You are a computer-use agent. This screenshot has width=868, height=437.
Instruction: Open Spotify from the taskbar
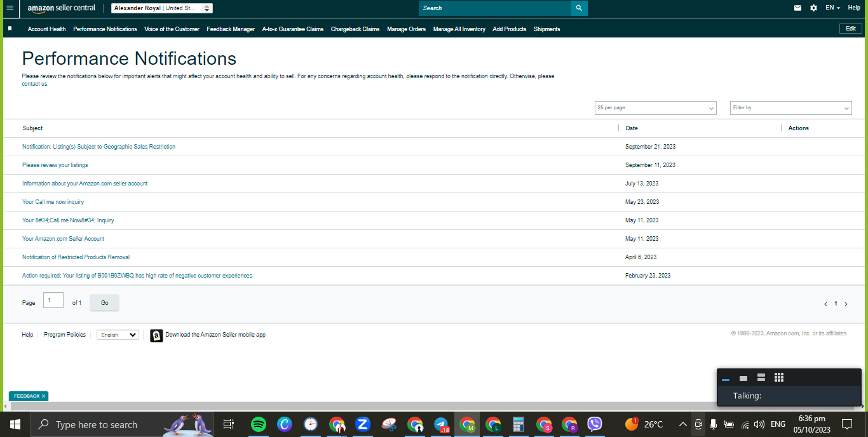(259, 424)
